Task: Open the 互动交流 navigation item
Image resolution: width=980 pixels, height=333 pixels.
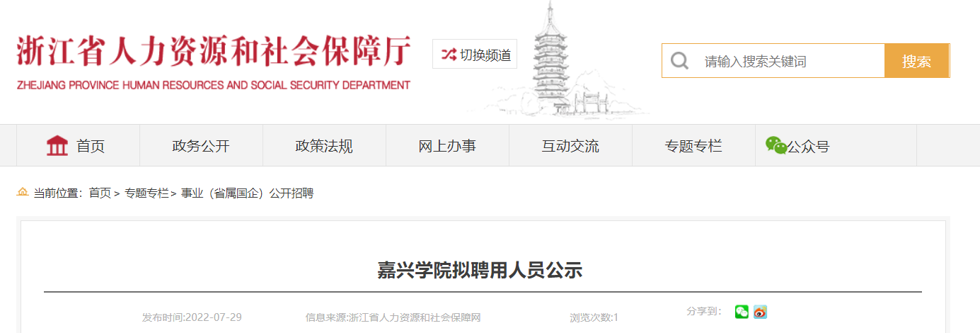Action: (x=570, y=146)
